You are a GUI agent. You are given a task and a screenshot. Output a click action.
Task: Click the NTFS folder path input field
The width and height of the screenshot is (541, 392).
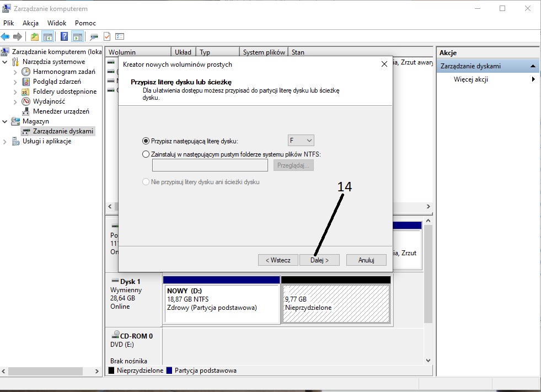[210, 165]
